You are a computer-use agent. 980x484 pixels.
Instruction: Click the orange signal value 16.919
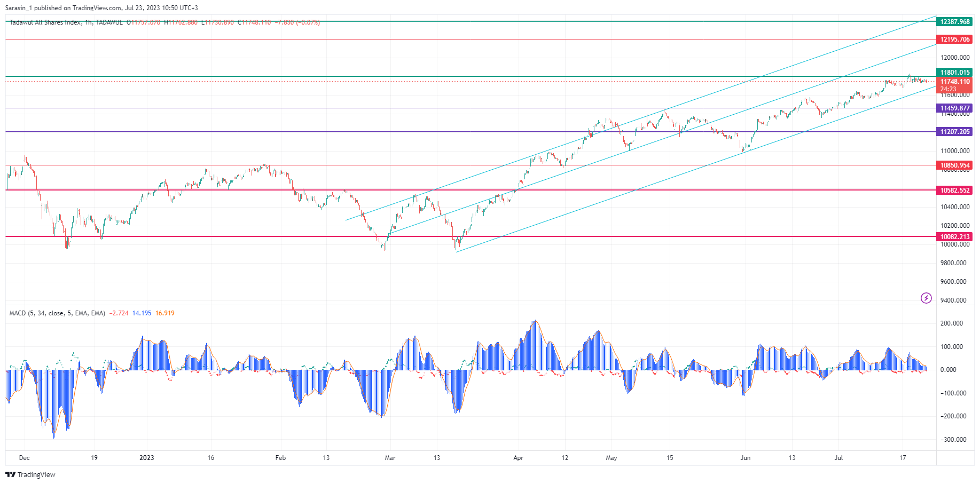click(x=165, y=313)
